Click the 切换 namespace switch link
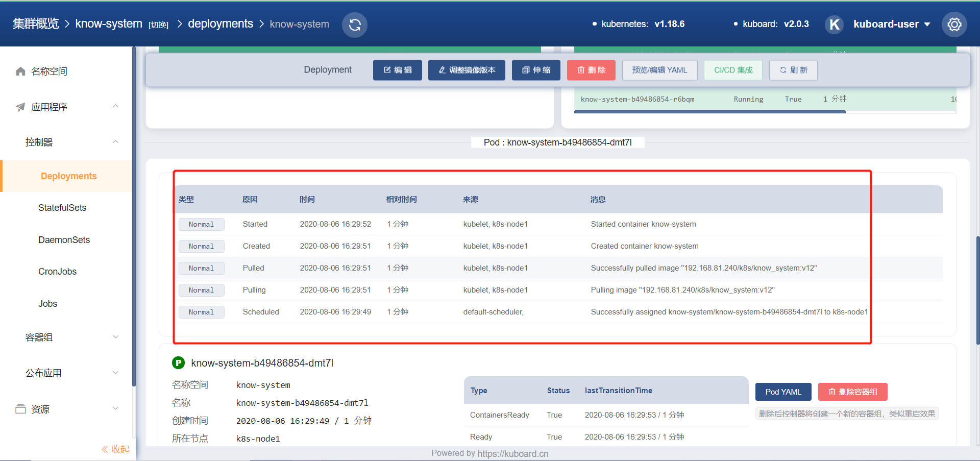This screenshot has width=980, height=461. [158, 25]
